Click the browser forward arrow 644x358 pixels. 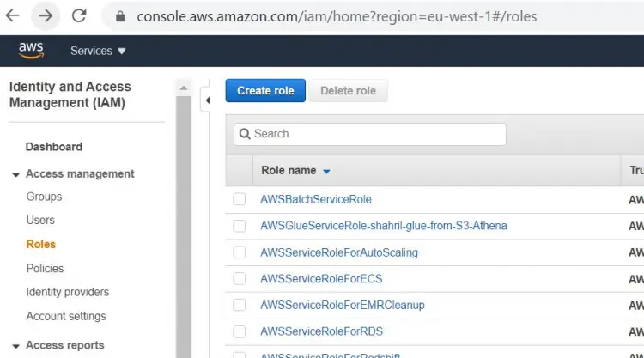point(46,16)
